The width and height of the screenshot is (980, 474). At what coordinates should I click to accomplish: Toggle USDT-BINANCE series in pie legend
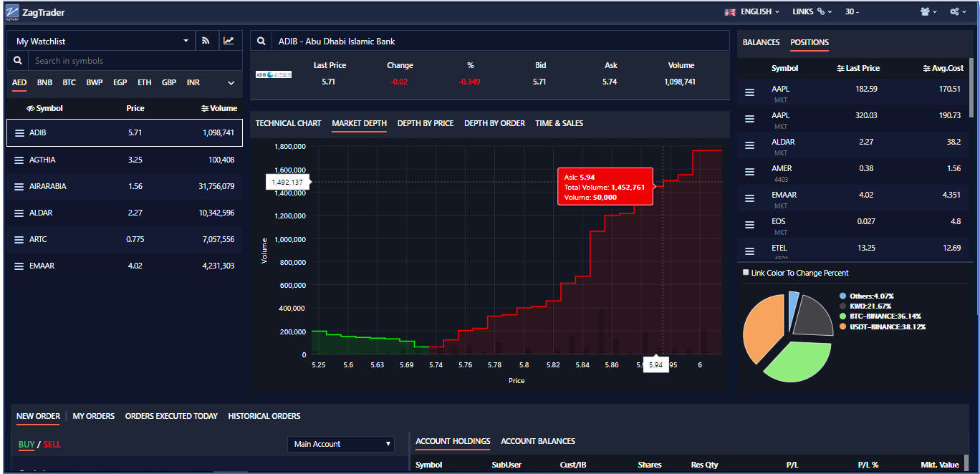[x=883, y=327]
